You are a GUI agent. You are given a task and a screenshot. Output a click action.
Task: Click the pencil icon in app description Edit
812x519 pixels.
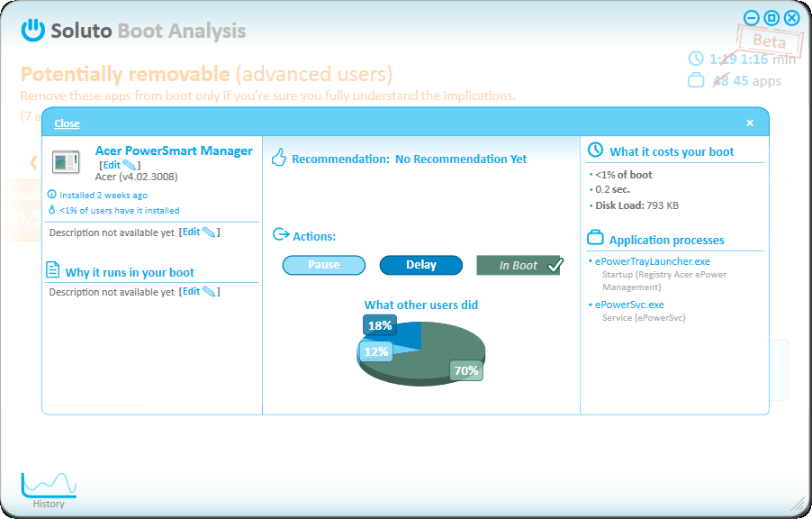pyautogui.click(x=209, y=232)
